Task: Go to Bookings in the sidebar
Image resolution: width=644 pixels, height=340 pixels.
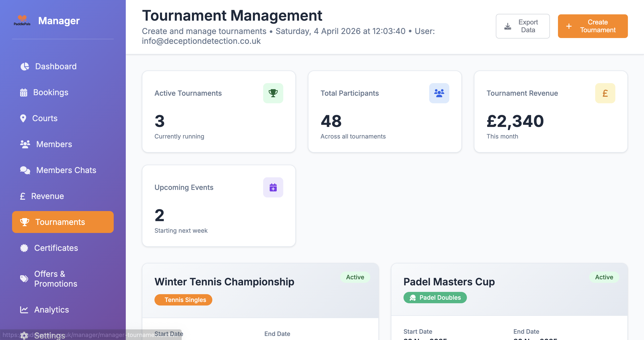Action: [63, 92]
